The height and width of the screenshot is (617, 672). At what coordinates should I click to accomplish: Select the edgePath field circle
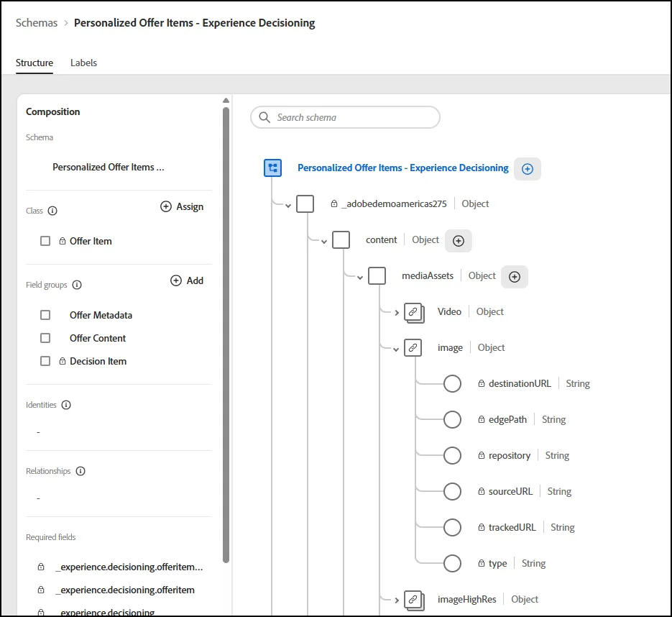pos(452,420)
